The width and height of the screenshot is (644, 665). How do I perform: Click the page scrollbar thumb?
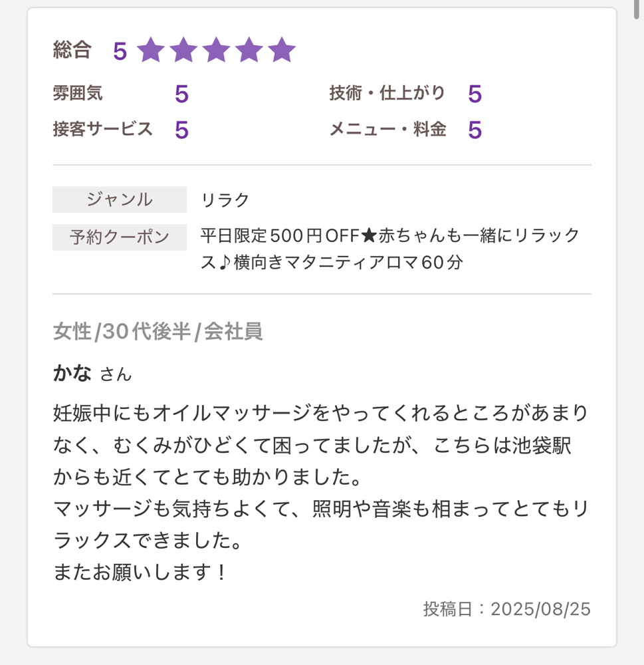pyautogui.click(x=637, y=9)
